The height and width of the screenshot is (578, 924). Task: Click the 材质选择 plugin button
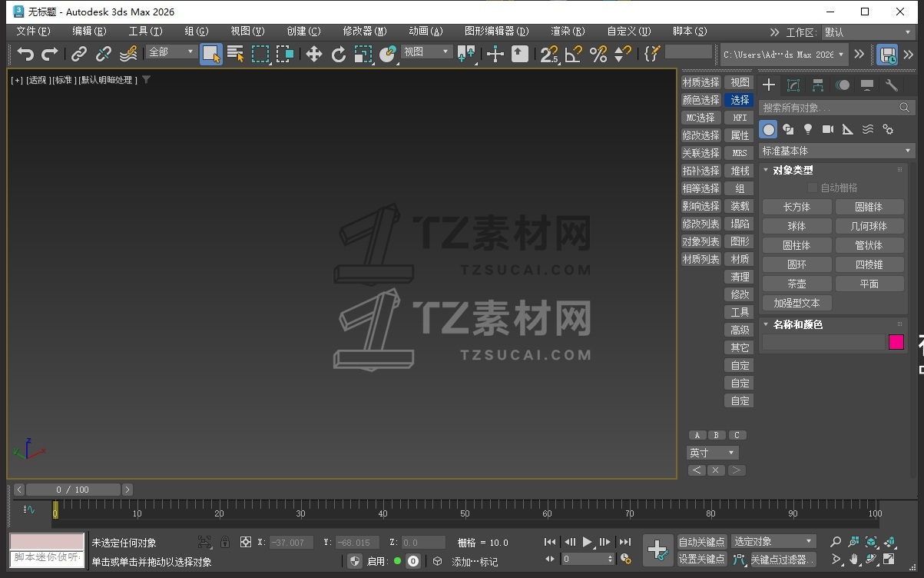(700, 82)
